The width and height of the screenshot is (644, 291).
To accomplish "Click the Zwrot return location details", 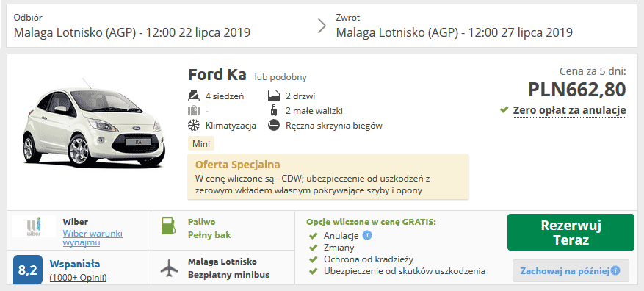I will click(x=455, y=26).
